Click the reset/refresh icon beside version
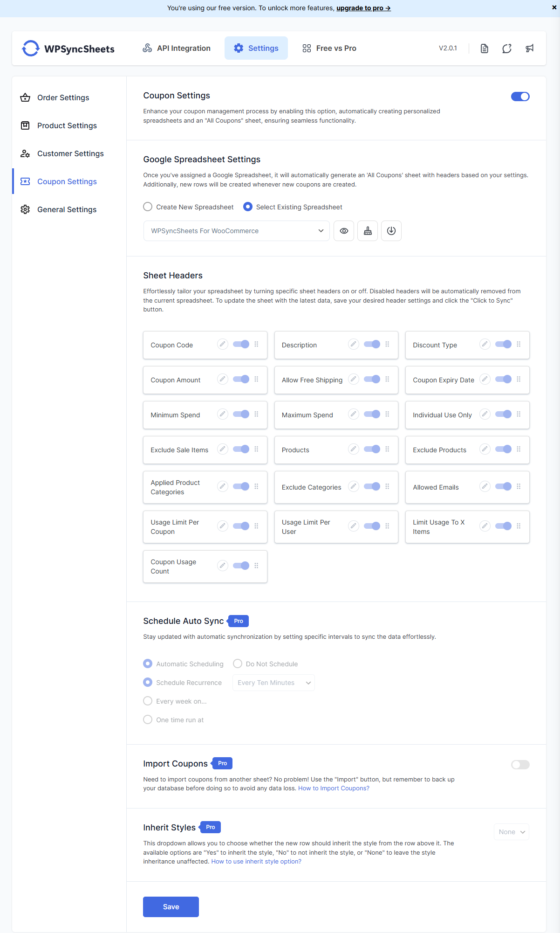The width and height of the screenshot is (560, 933). point(507,48)
